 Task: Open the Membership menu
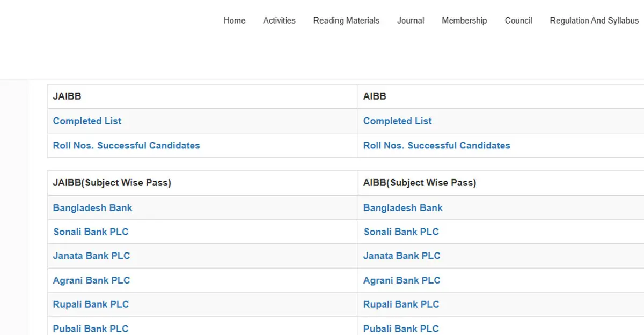click(464, 20)
